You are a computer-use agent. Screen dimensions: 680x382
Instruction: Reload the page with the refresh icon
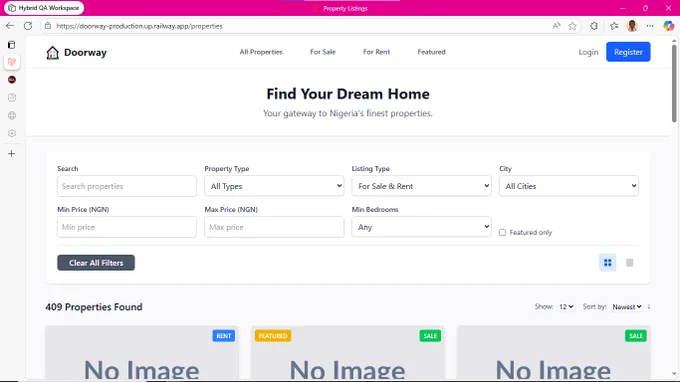point(28,26)
